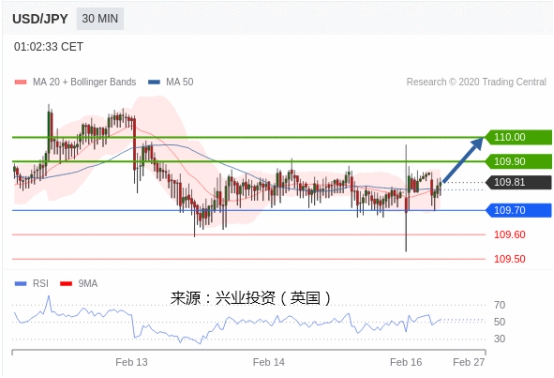The height and width of the screenshot is (378, 554).
Task: Click the MA 20 + Bollinger Bands legend swatch
Action: coord(20,82)
